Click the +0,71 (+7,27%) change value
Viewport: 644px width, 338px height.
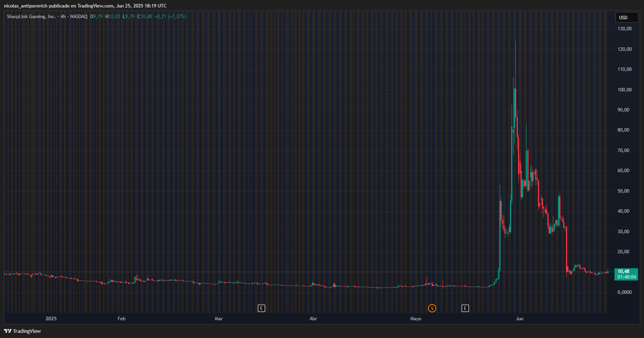tap(170, 17)
